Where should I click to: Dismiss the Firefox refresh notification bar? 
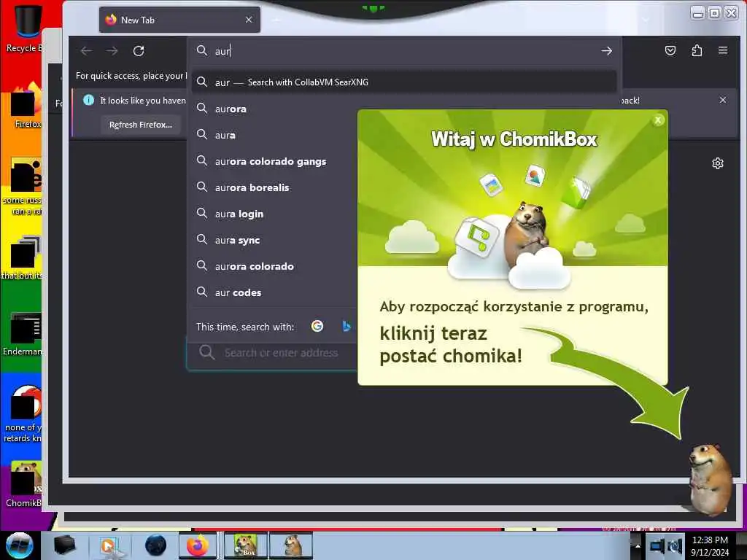click(723, 100)
